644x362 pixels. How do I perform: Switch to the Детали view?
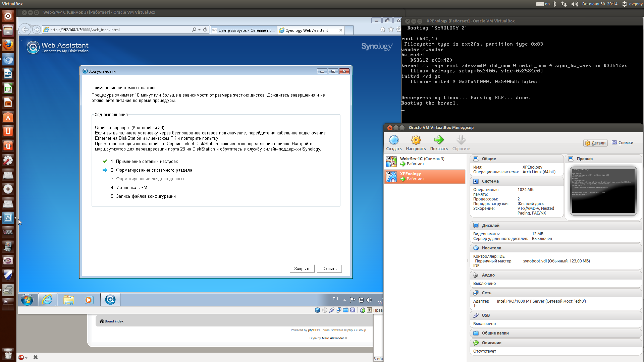tap(595, 143)
